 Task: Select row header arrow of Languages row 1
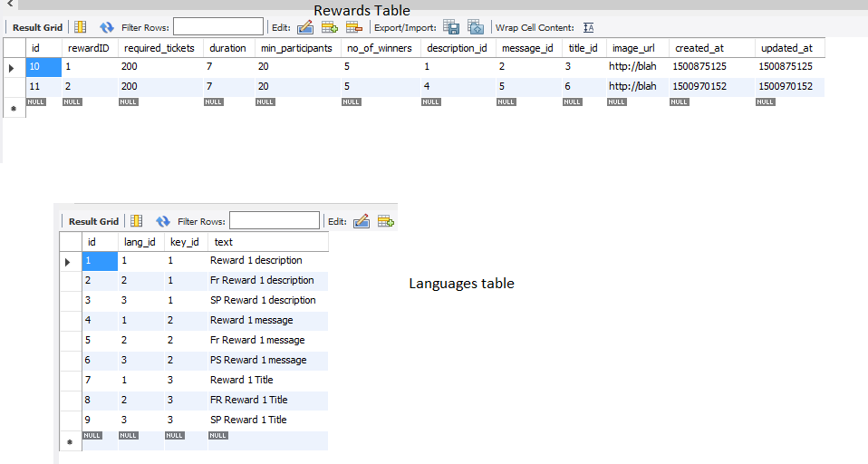coord(71,261)
